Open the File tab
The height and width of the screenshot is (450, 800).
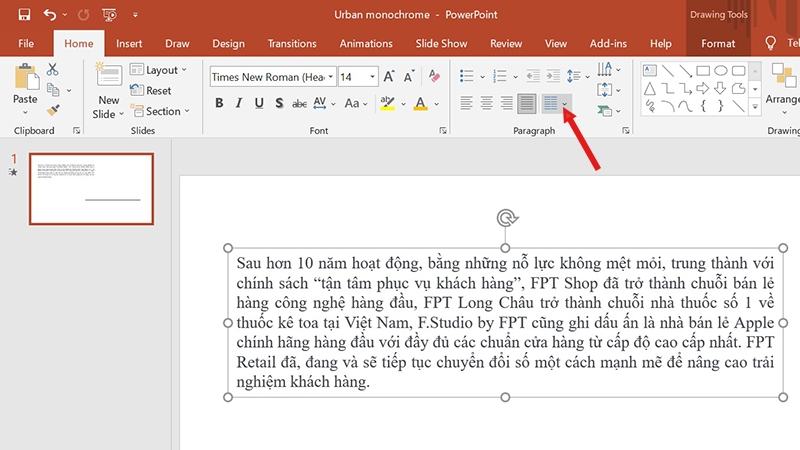[x=26, y=44]
